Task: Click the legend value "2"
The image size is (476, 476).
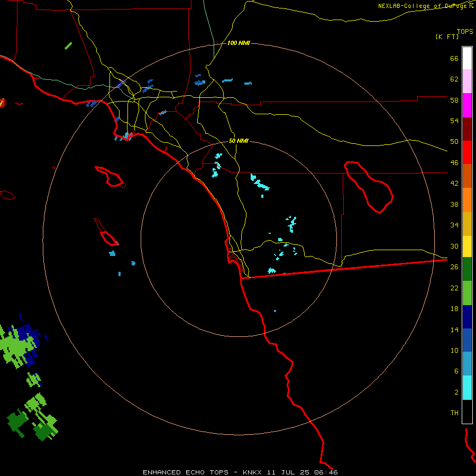Action: [x=456, y=392]
